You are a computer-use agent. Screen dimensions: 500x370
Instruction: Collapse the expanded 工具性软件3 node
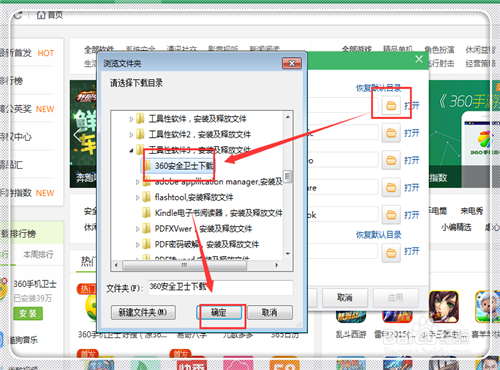pyautogui.click(x=131, y=151)
